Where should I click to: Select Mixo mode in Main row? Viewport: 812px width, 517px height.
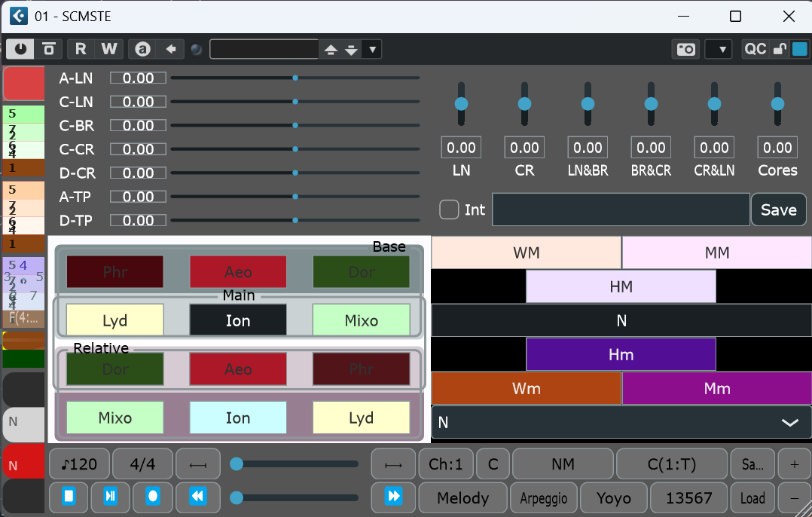click(361, 320)
